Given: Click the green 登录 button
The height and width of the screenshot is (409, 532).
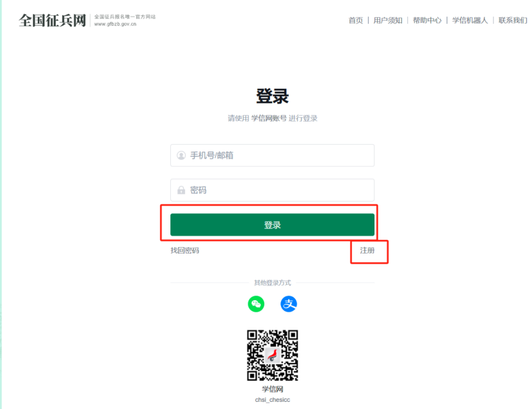Looking at the screenshot, I should click(273, 225).
